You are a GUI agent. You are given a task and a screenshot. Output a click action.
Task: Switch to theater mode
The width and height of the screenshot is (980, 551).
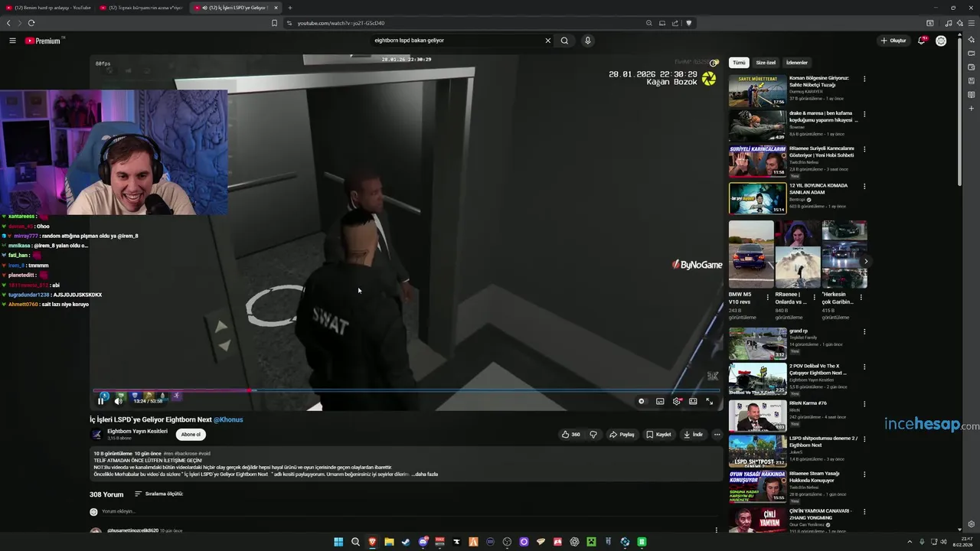coord(693,401)
